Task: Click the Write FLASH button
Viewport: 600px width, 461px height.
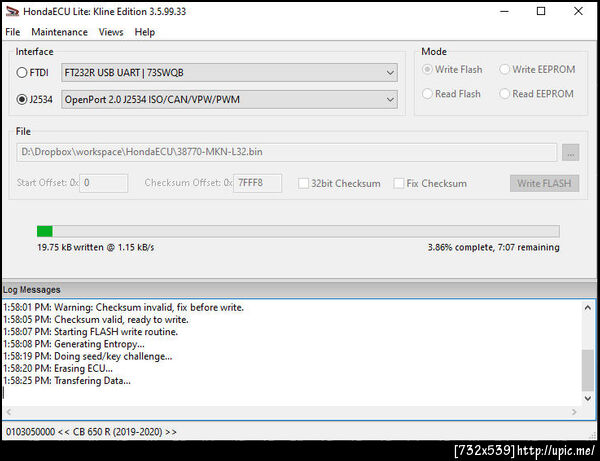Action: point(545,184)
